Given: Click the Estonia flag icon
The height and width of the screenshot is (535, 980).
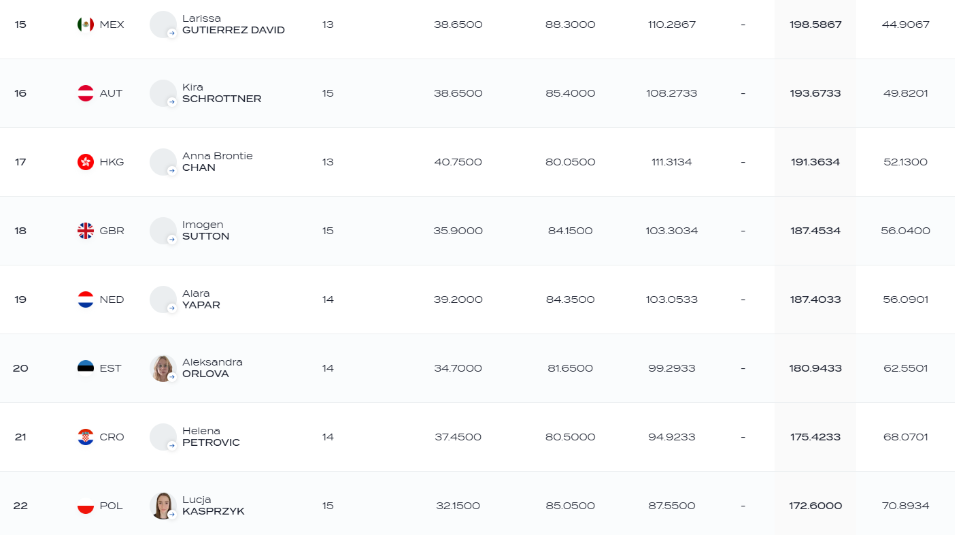Looking at the screenshot, I should coord(85,368).
